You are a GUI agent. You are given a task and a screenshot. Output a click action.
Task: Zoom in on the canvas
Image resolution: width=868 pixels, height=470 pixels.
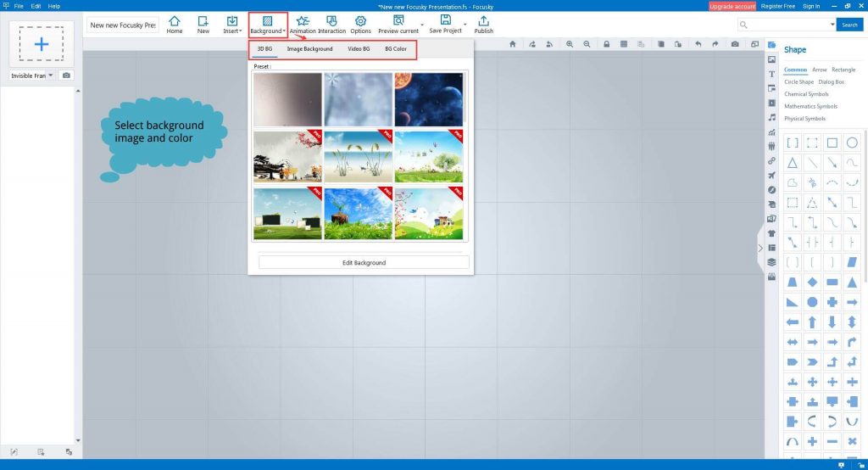pyautogui.click(x=569, y=44)
